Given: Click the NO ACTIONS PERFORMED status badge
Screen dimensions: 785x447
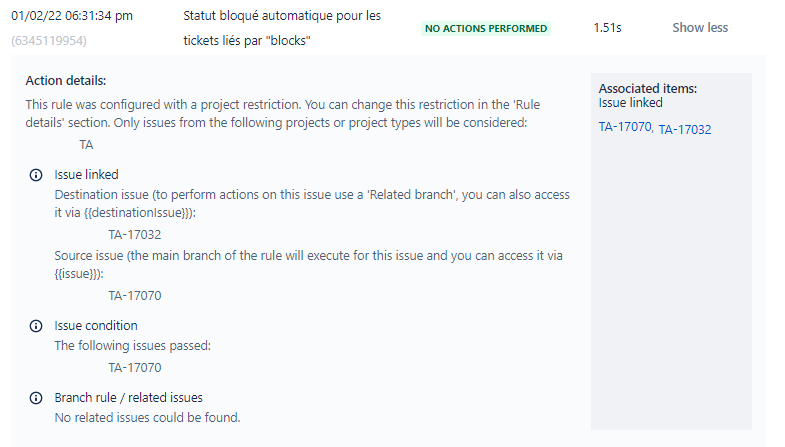Looking at the screenshot, I should [486, 29].
